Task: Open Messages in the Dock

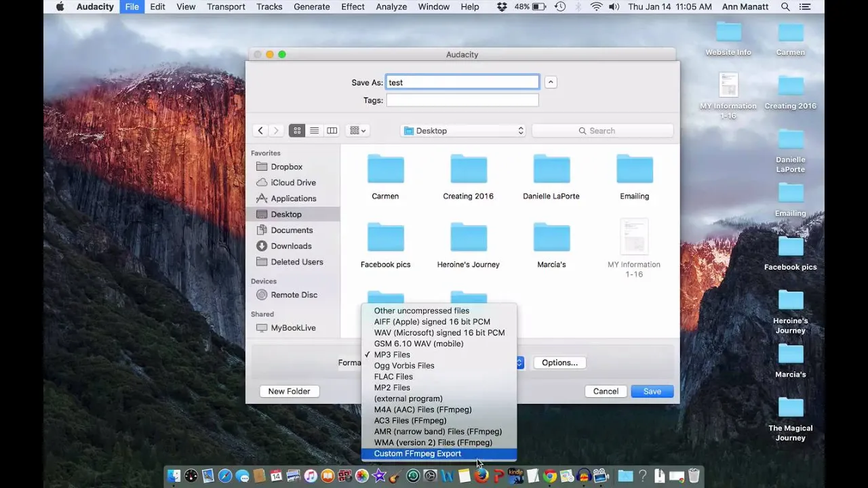Action: [242, 476]
